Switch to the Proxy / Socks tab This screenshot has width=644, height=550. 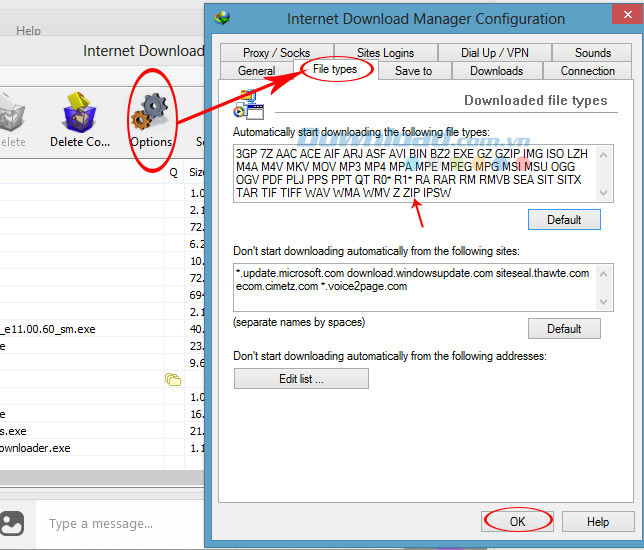276,53
